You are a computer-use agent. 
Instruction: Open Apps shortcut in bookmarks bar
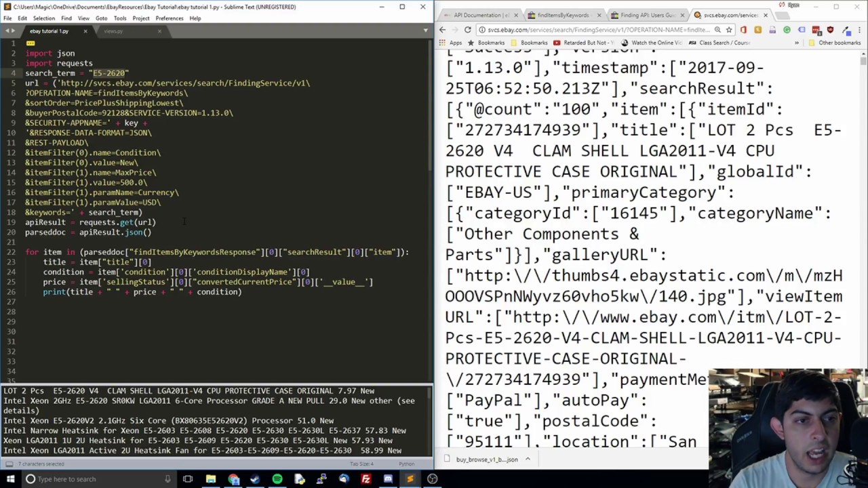[x=451, y=43]
